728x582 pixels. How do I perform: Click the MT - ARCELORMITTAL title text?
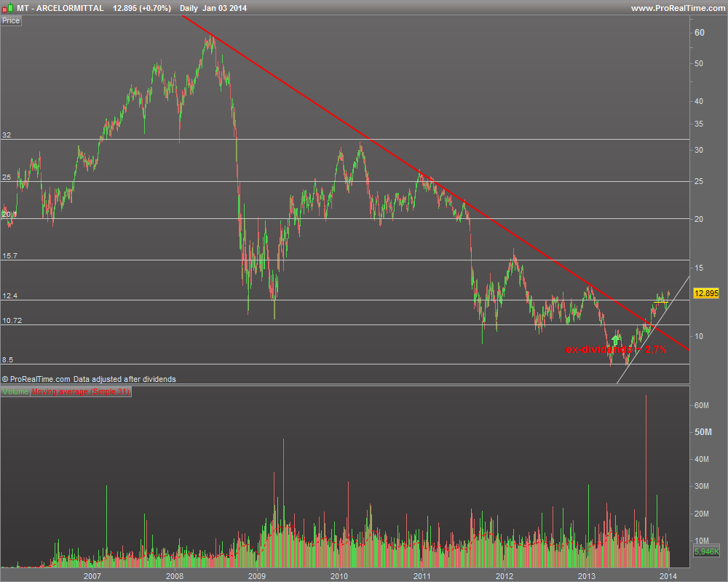tap(60, 8)
